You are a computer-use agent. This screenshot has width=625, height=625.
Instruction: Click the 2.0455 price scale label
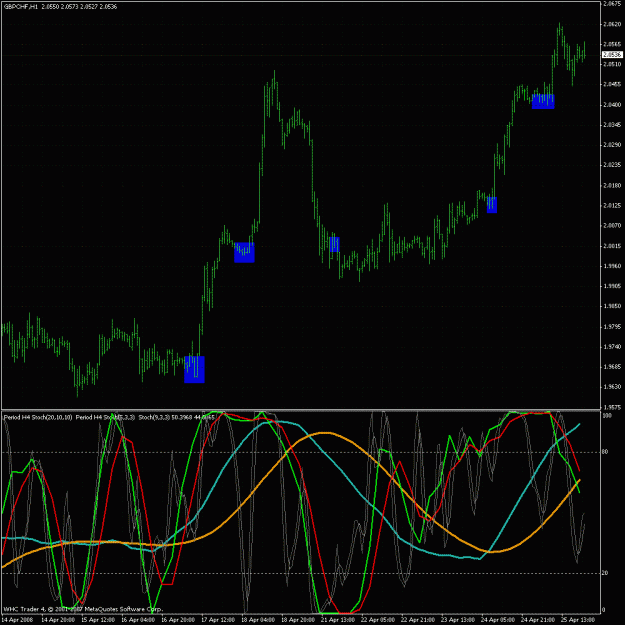[612, 85]
